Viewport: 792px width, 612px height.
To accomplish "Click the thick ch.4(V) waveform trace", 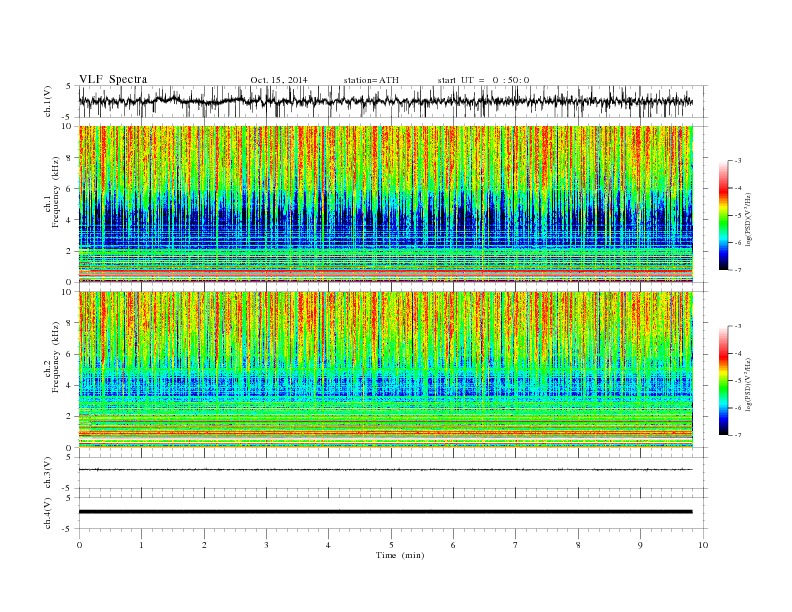I will coord(386,512).
